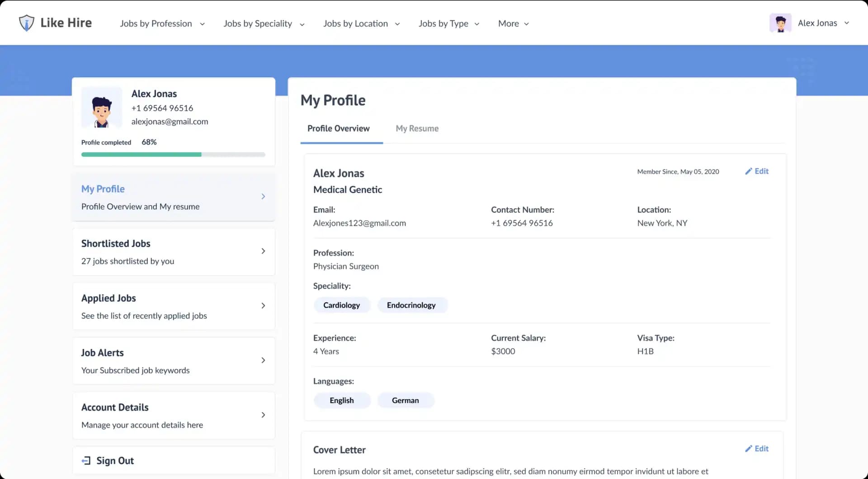The width and height of the screenshot is (868, 479).
Task: Click the avatar thumbnail in top navigation
Action: 780,23
